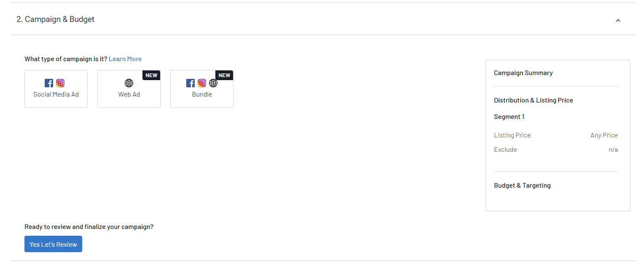
Task: Click the Campaign Summary heading
Action: pyautogui.click(x=523, y=73)
